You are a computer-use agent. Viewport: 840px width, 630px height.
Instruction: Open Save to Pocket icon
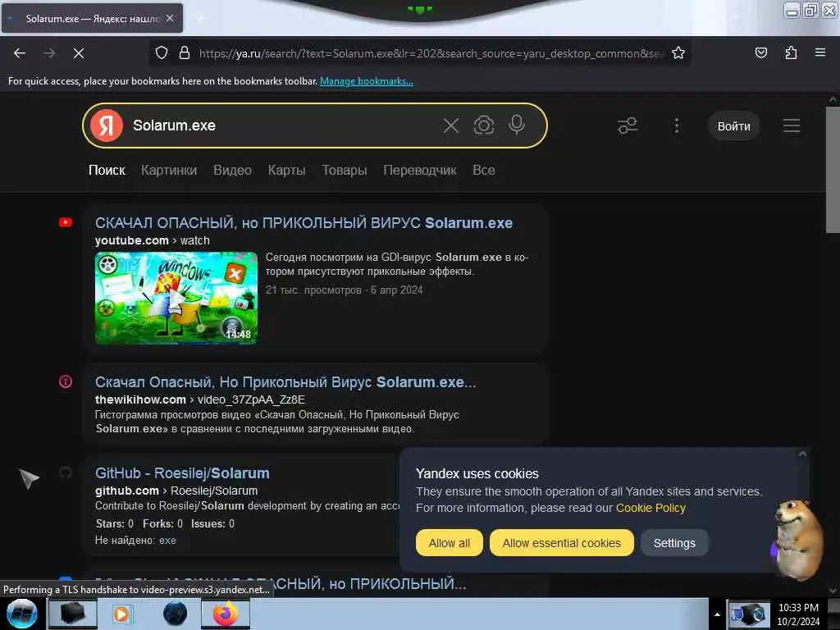tap(760, 53)
